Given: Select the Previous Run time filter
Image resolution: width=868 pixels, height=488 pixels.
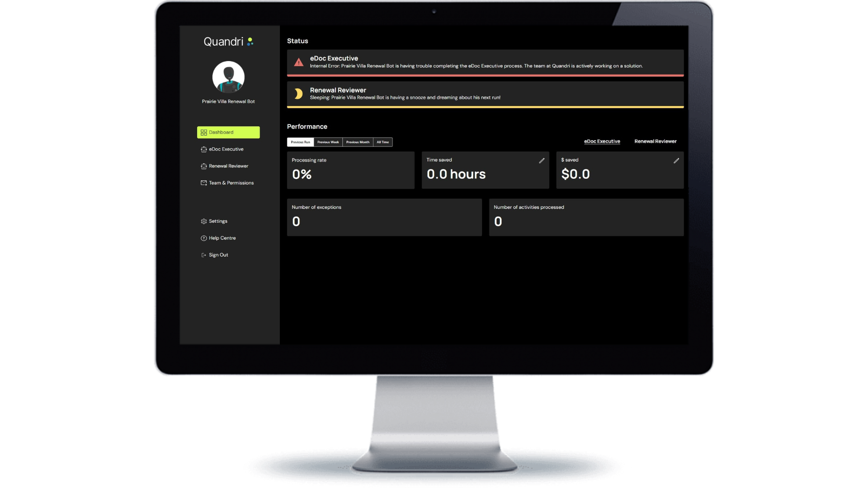Looking at the screenshot, I should (300, 142).
